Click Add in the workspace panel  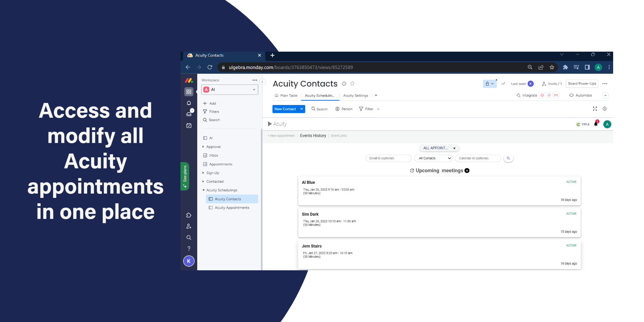coord(209,103)
